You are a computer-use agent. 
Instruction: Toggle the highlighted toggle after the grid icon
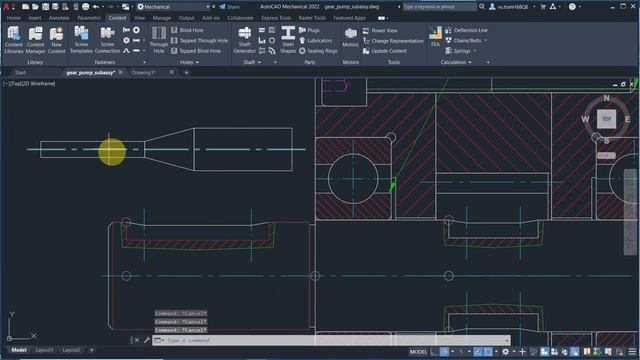(444, 351)
